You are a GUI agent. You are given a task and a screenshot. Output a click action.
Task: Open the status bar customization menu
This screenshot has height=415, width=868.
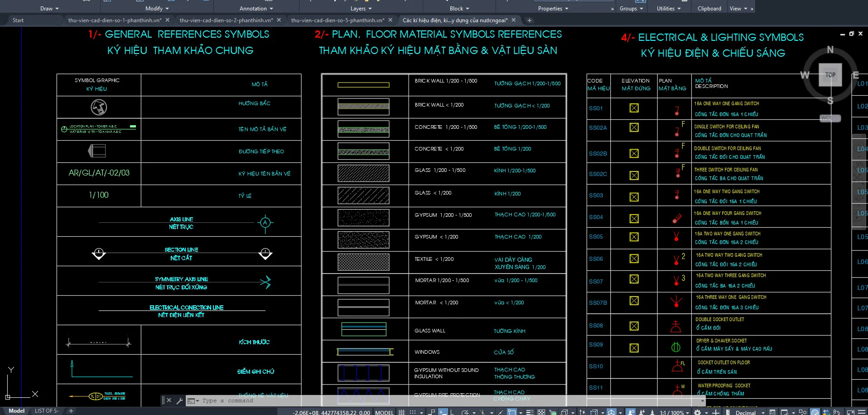(x=862, y=412)
